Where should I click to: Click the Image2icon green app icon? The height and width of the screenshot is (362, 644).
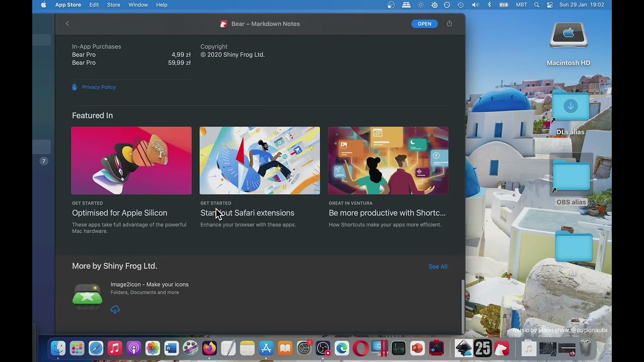[88, 297]
